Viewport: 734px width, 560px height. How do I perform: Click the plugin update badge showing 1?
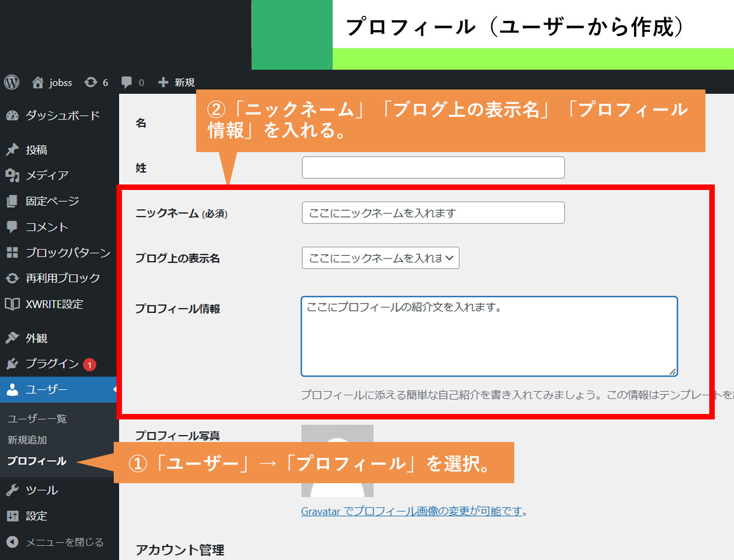coord(90,365)
